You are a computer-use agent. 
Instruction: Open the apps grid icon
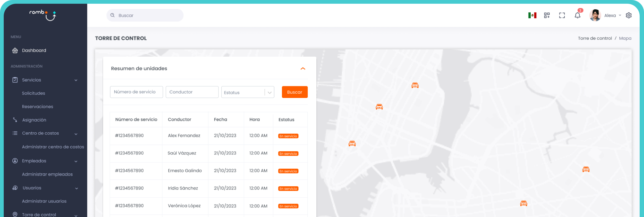coord(547,15)
